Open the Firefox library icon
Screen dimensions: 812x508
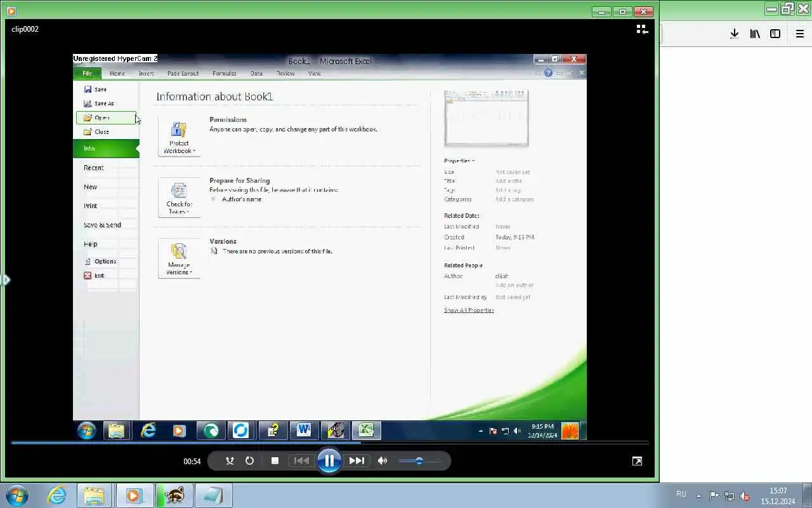755,34
